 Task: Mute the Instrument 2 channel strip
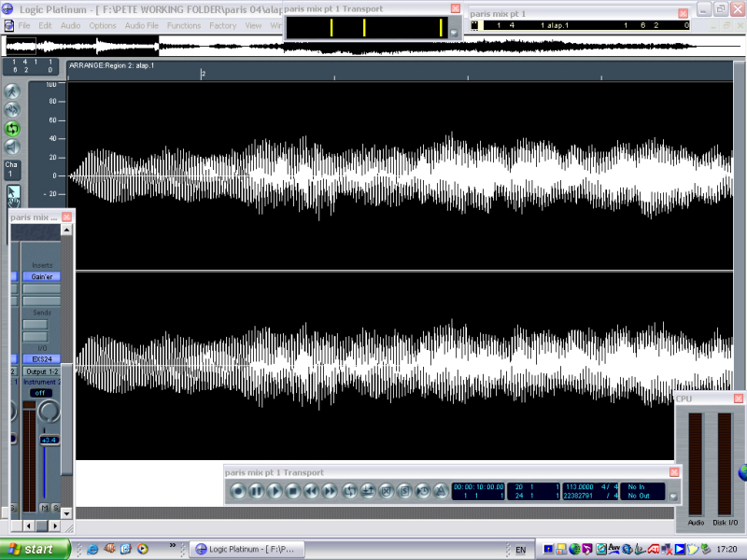43,508
